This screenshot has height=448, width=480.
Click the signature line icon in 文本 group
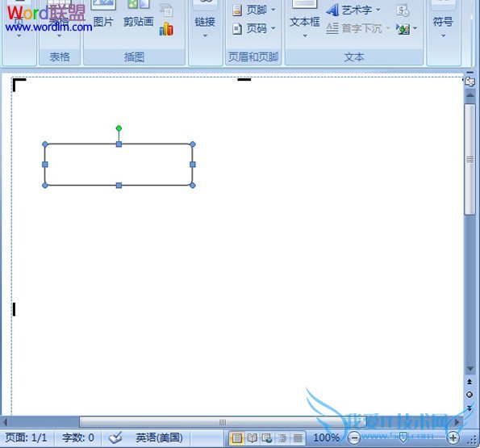403,10
